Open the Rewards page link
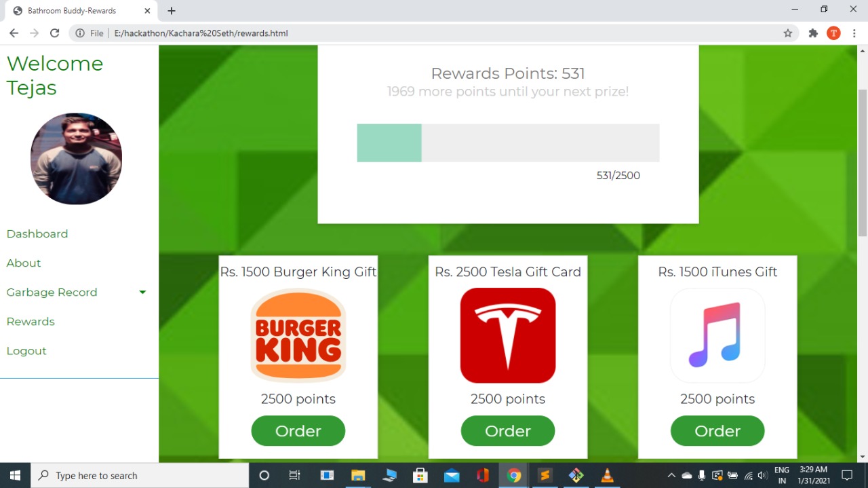The image size is (868, 488). pos(31,321)
